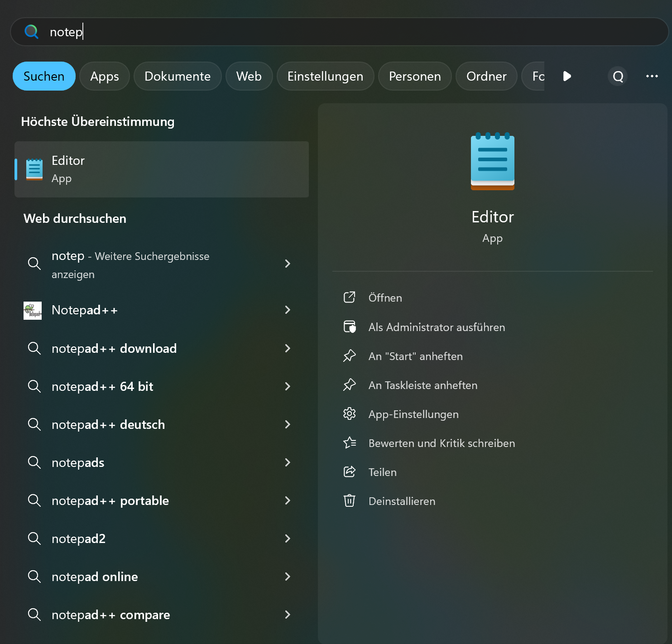Expand the Notepad++ result chevron

point(288,310)
